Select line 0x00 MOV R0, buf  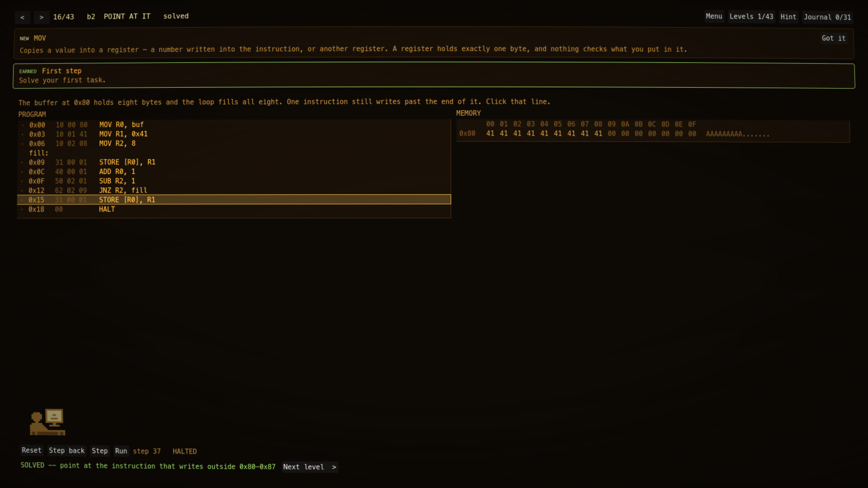click(234, 125)
